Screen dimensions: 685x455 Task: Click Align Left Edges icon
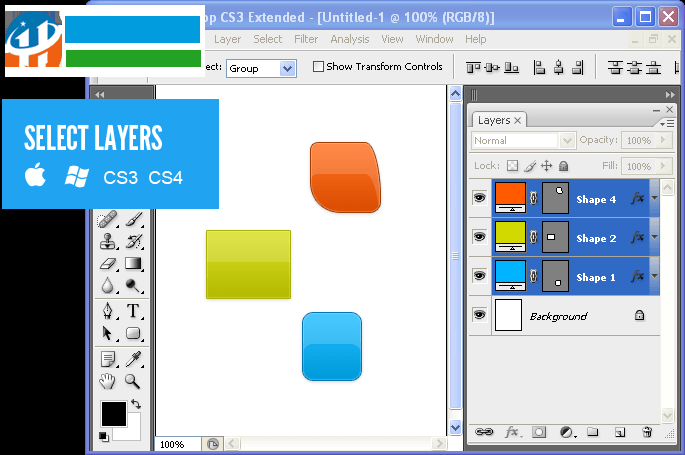click(x=540, y=68)
